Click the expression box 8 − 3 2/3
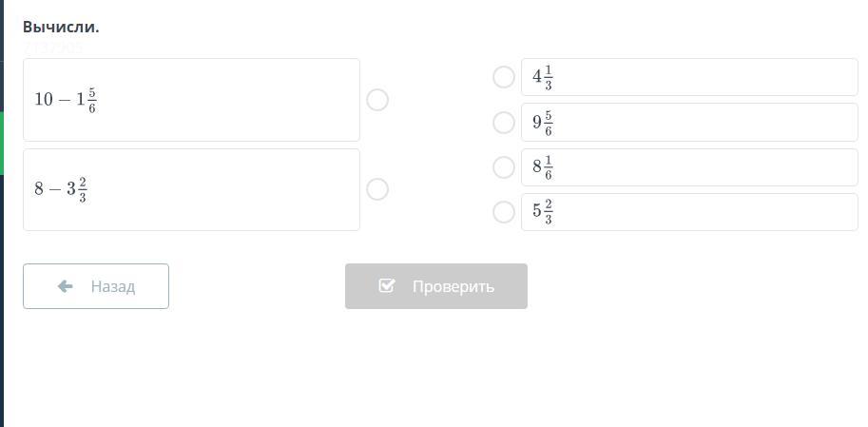The image size is (868, 427). [191, 189]
